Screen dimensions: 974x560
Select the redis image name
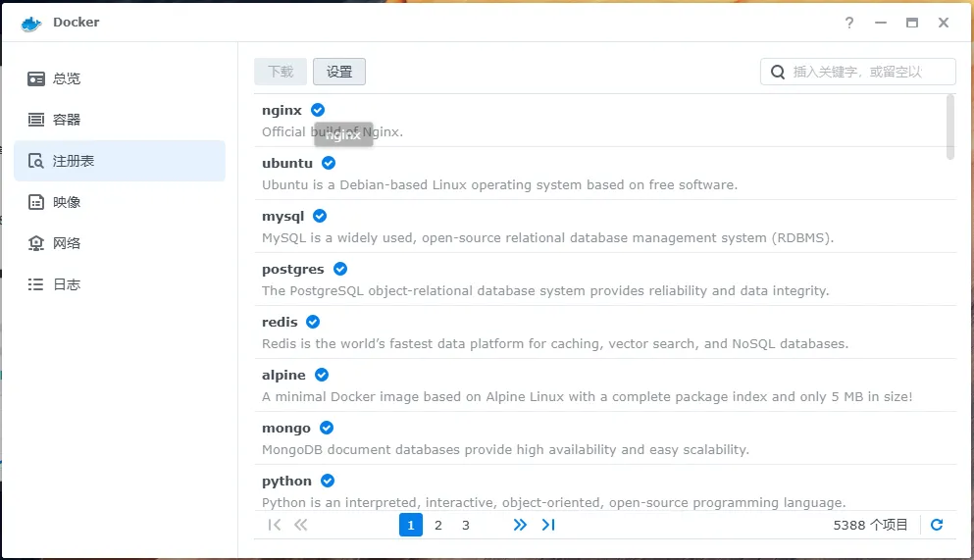click(280, 323)
